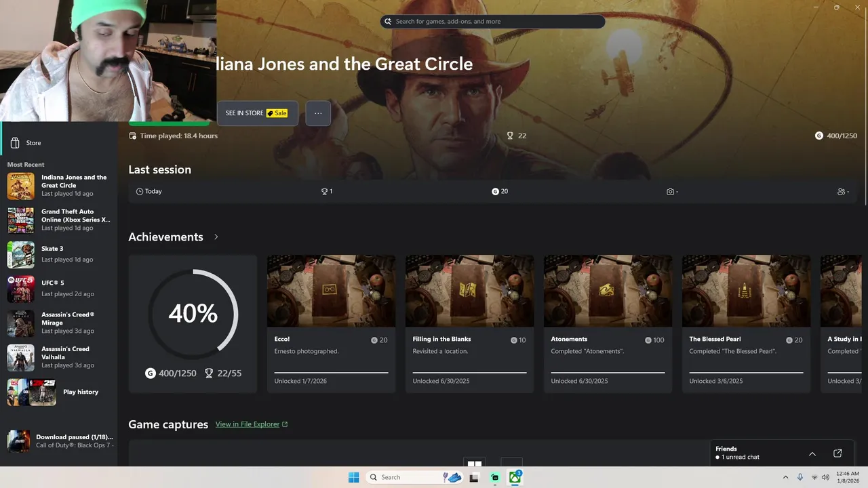Viewport: 868px width, 488px height.
Task: Click the Ecco! unlocked progress bar
Action: click(331, 372)
